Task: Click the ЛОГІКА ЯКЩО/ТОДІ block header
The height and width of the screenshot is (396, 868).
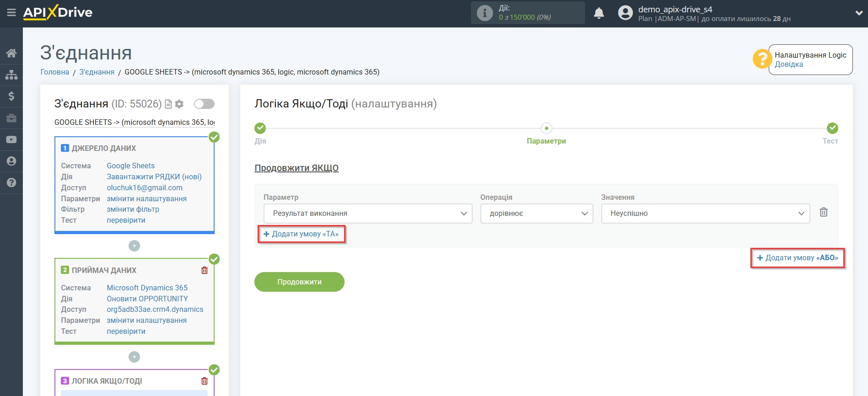Action: tap(107, 381)
